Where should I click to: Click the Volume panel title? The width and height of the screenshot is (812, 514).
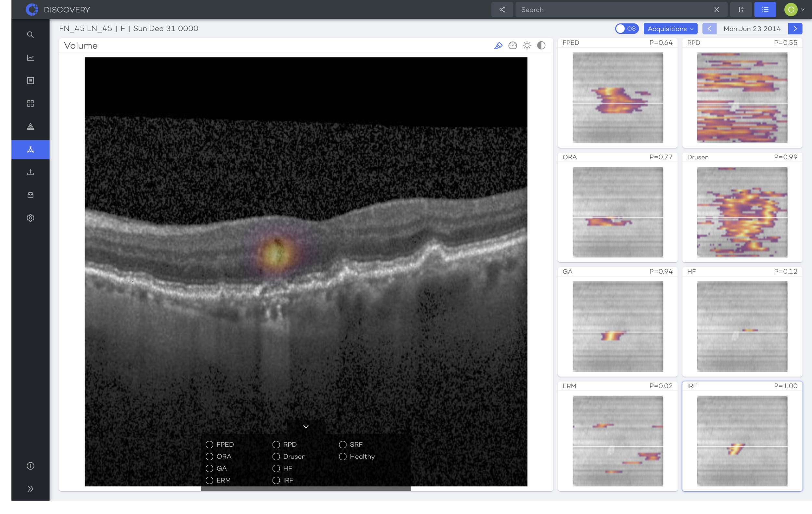pos(81,45)
